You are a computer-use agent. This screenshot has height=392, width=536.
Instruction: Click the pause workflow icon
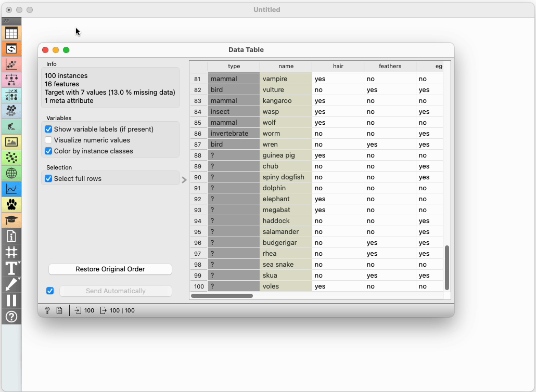coord(11,300)
